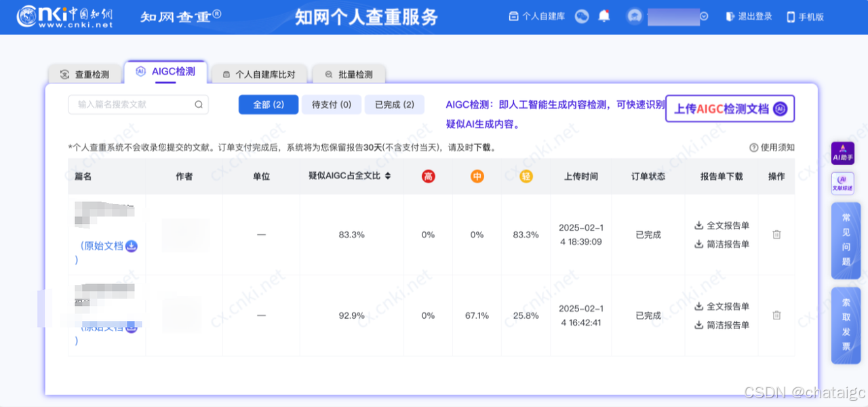The width and height of the screenshot is (868, 407).
Task: Filter by 待支付 (0)
Action: [x=332, y=104]
